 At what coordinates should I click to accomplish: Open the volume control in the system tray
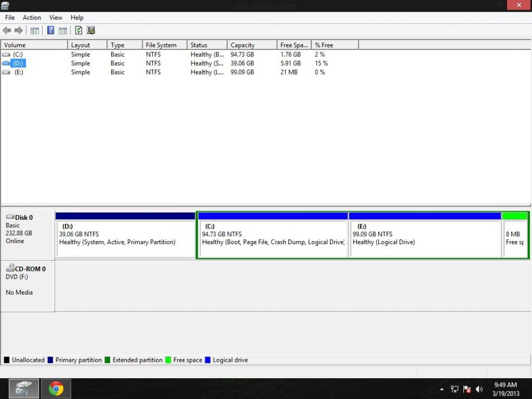[x=479, y=388]
